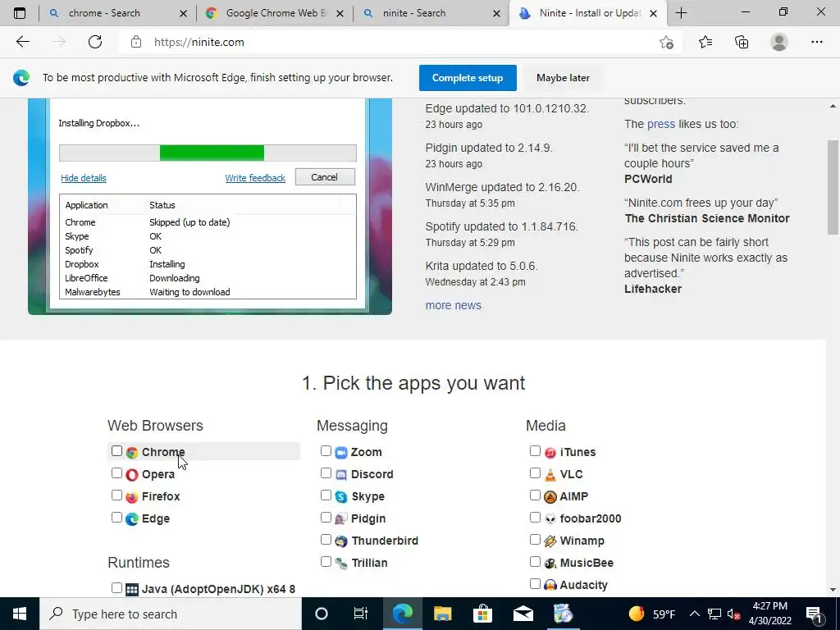The height and width of the screenshot is (630, 840).
Task: Close the ninite - Search tab
Action: (x=496, y=13)
